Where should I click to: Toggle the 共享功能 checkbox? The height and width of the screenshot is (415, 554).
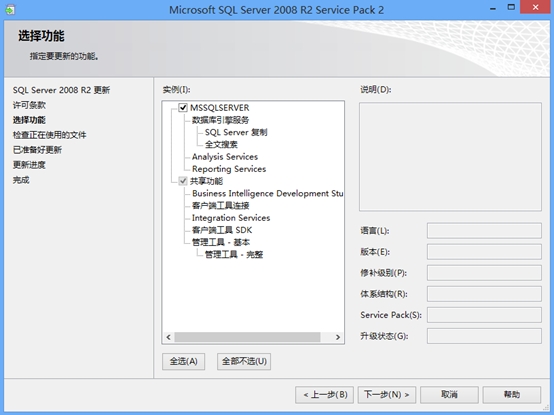click(x=183, y=181)
